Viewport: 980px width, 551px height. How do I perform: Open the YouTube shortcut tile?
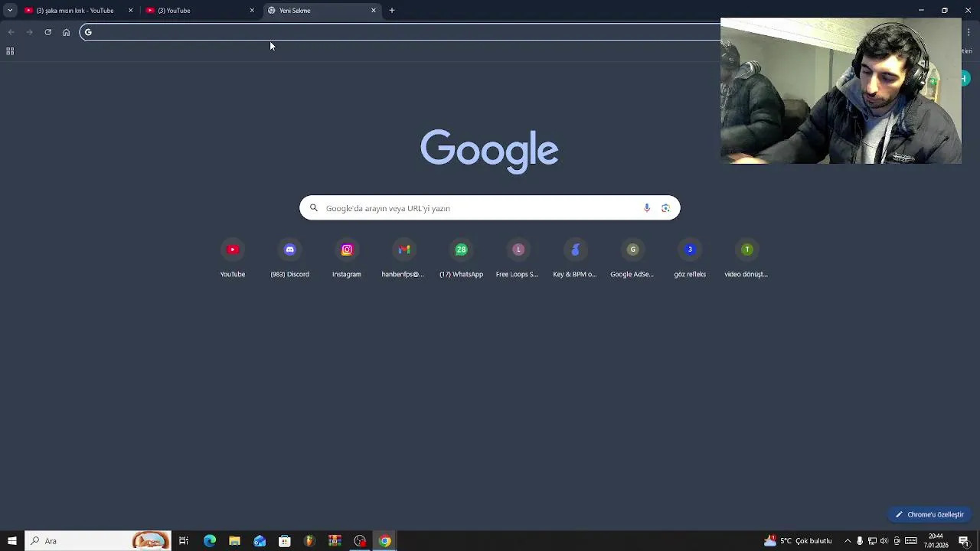click(233, 259)
